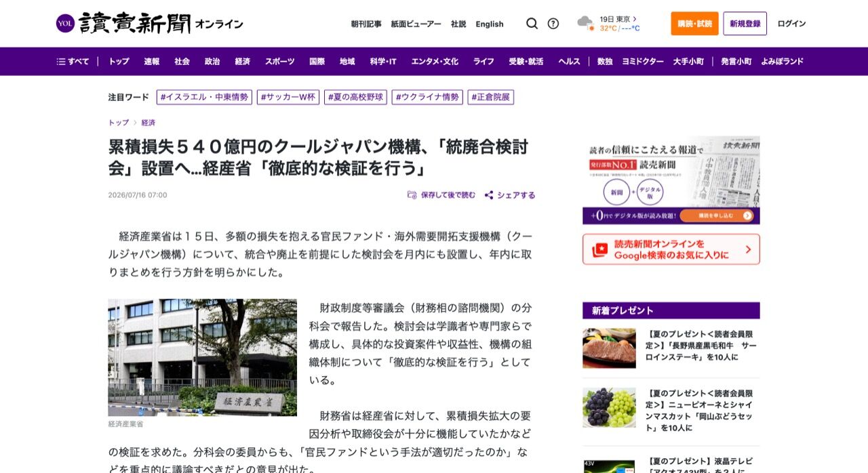Click the 32°C temperature reading
The width and height of the screenshot is (868, 473).
pos(608,28)
